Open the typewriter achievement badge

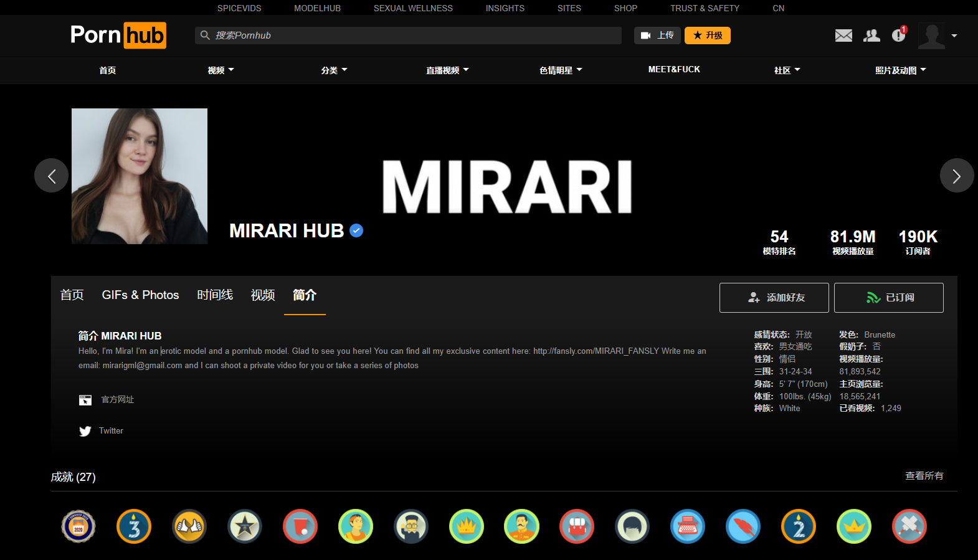(x=688, y=526)
